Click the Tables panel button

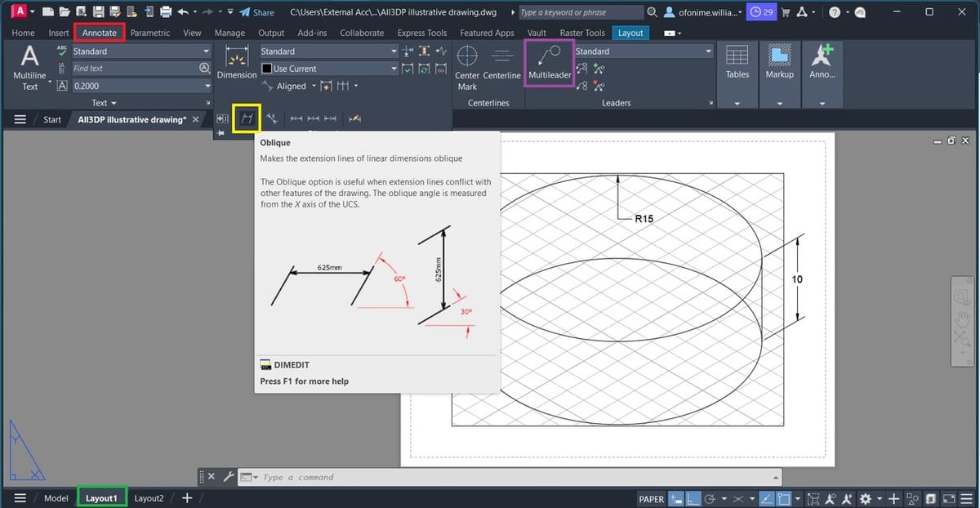pos(737,62)
